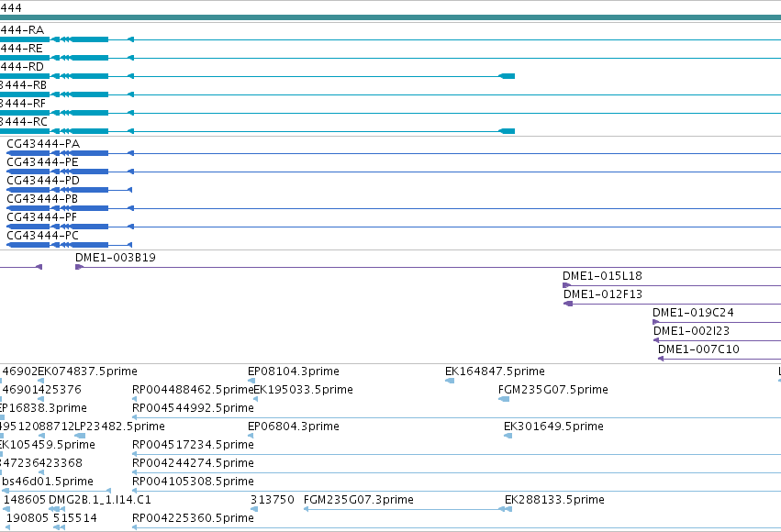Click the FGM235G07.5prime EST arrow glyph

click(x=504, y=399)
